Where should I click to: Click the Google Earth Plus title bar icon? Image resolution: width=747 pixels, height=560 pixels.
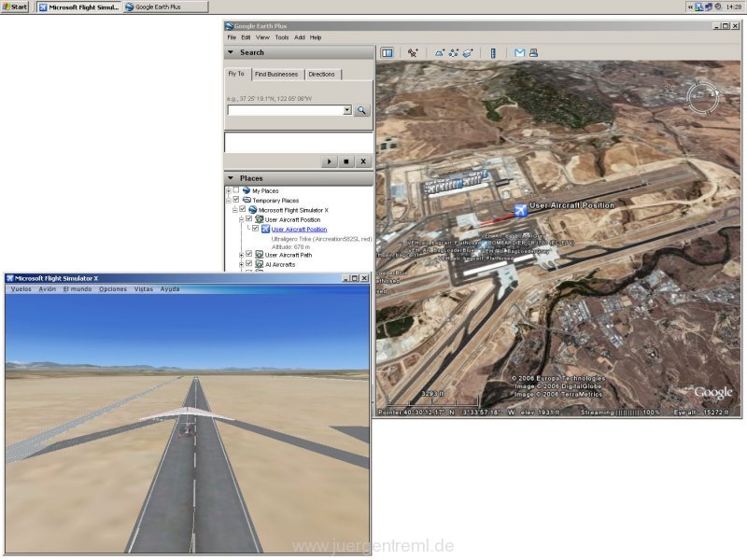click(x=229, y=26)
